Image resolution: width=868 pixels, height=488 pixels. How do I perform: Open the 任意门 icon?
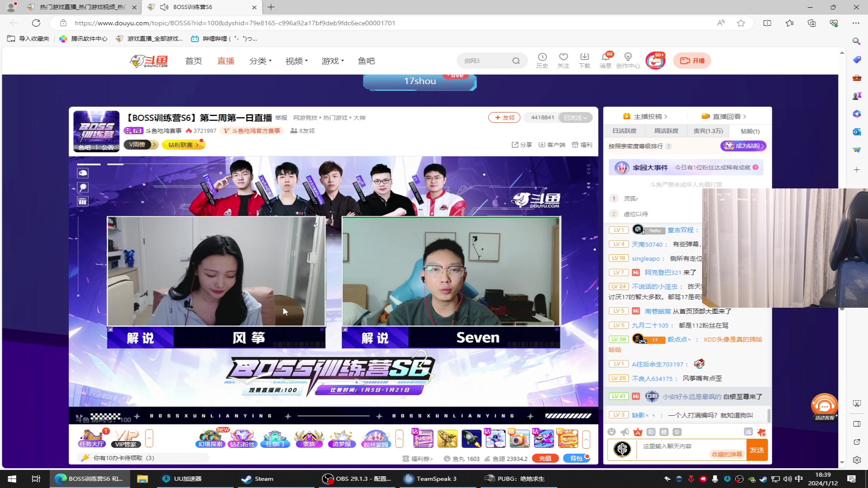(x=275, y=438)
